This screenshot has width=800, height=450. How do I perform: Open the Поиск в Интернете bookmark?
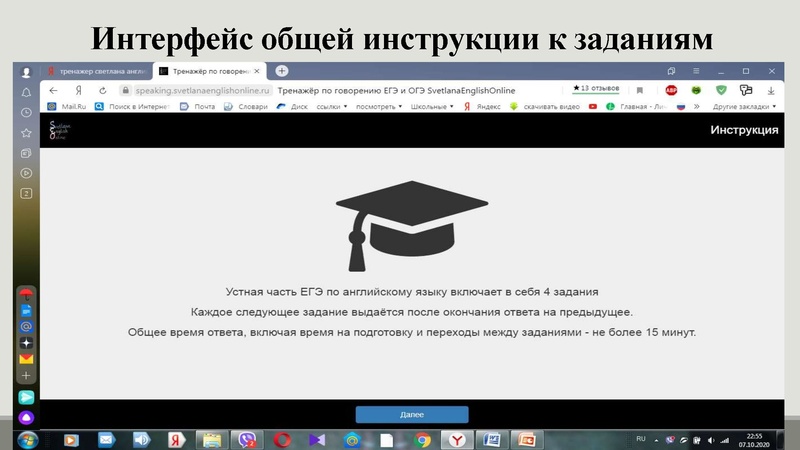pyautogui.click(x=132, y=107)
